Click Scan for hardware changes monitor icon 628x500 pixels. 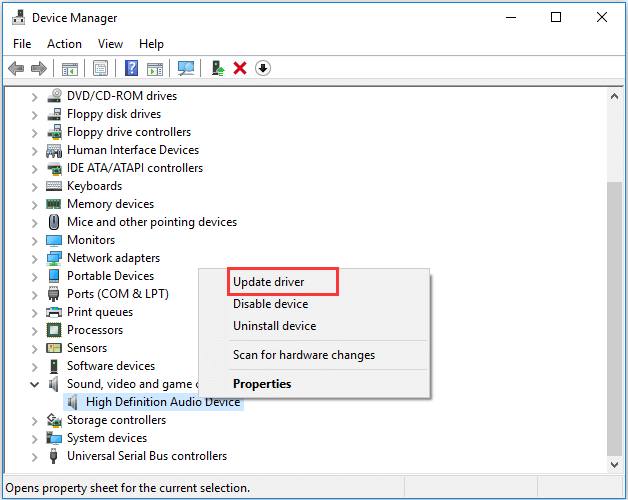186,68
